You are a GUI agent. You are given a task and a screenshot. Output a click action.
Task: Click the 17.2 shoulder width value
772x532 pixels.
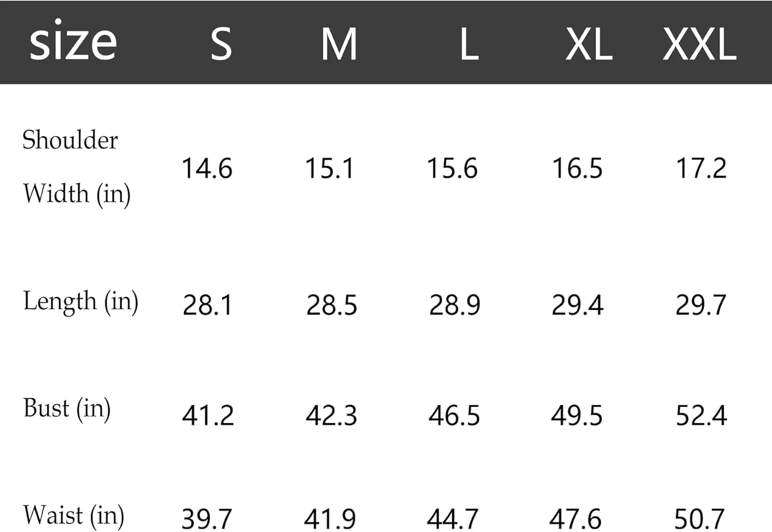click(701, 169)
